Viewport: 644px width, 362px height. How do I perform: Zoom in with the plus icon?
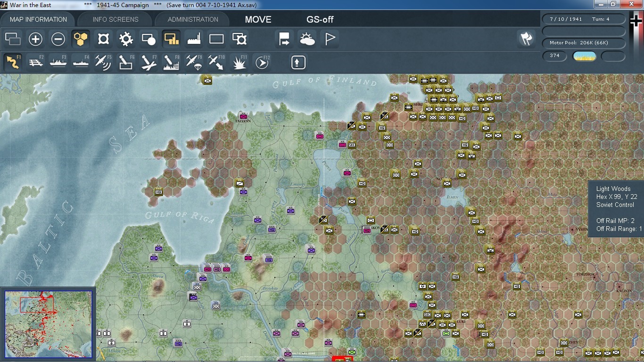click(x=35, y=39)
